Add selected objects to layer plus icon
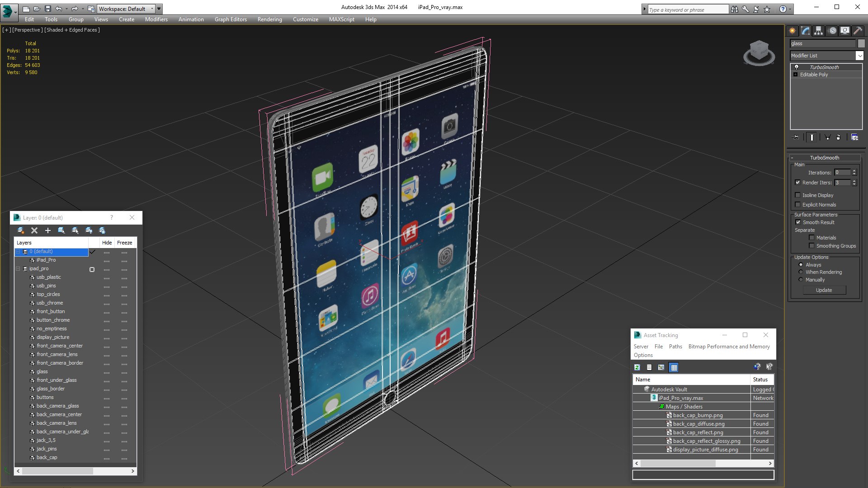 [47, 230]
